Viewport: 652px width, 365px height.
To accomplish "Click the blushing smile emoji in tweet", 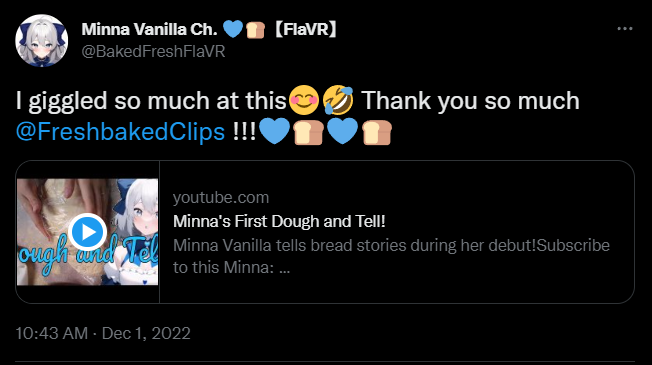I will tap(304, 100).
